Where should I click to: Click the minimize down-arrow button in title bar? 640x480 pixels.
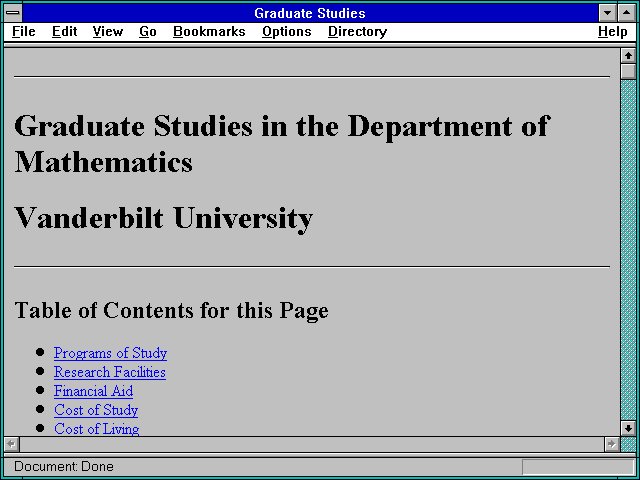pos(607,13)
